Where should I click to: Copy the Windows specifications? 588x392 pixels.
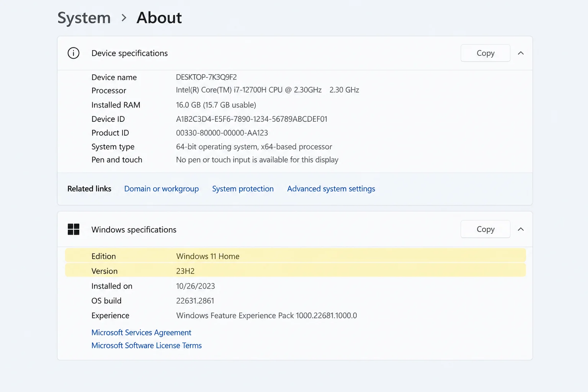coord(485,229)
